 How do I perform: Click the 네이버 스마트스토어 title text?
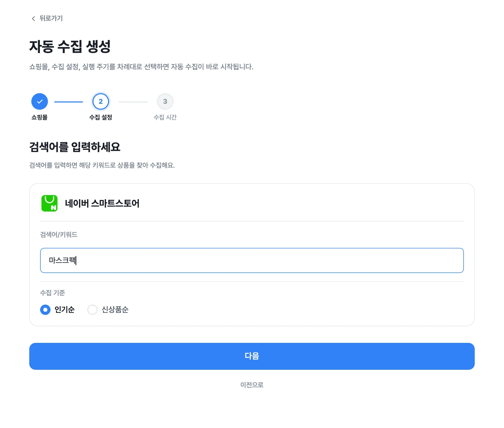tap(102, 203)
